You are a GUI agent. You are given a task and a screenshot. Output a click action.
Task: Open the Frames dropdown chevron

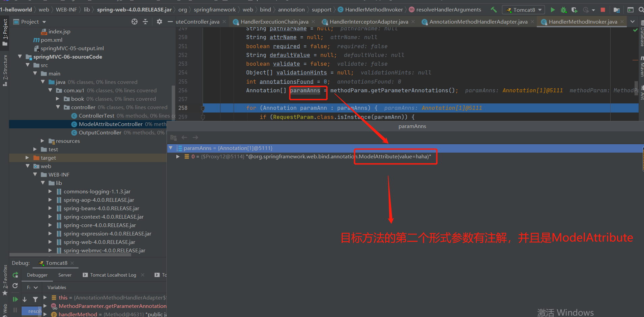(35, 287)
